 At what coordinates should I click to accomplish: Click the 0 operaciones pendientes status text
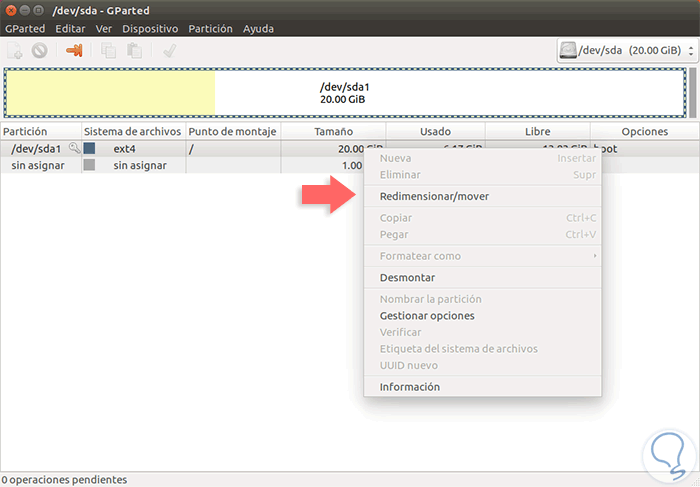64,480
